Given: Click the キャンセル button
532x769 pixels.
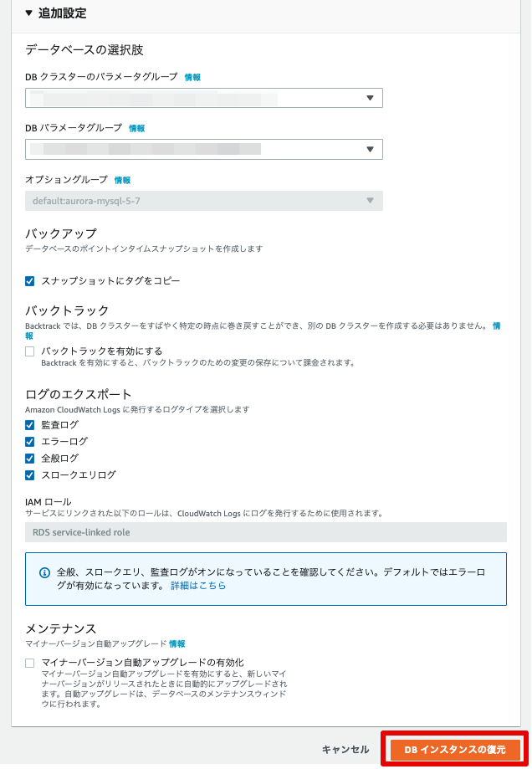Looking at the screenshot, I should (x=345, y=750).
